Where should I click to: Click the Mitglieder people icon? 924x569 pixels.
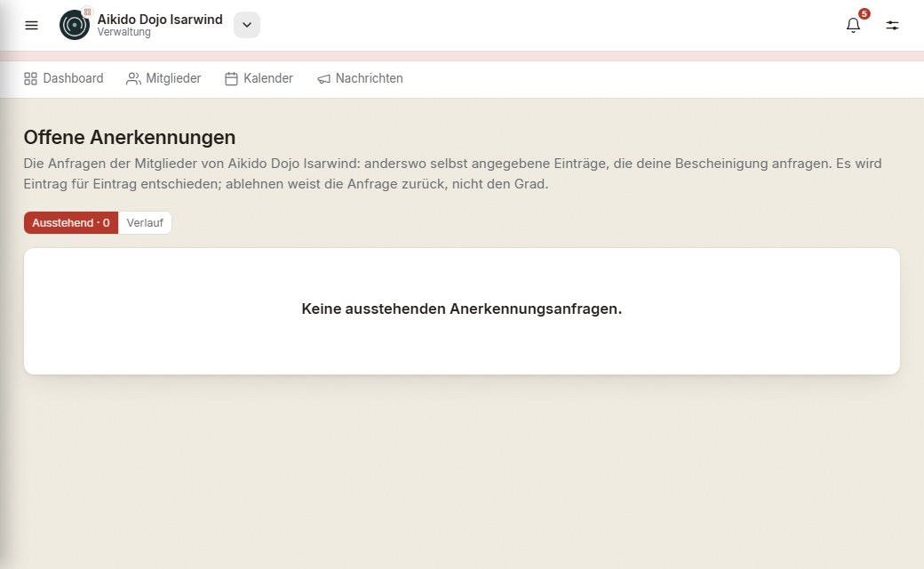(134, 78)
